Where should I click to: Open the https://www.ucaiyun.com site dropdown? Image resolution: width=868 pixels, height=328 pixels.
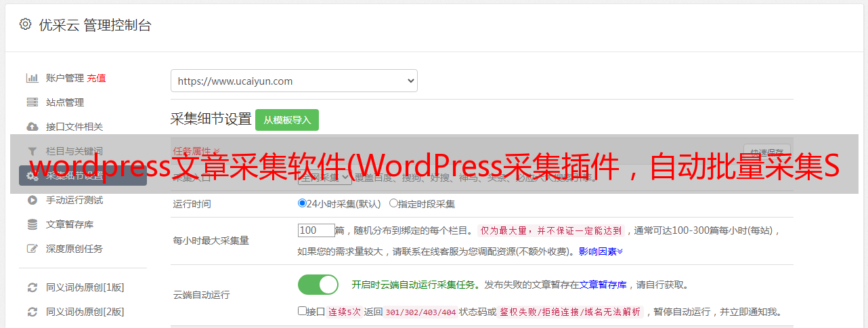click(294, 81)
